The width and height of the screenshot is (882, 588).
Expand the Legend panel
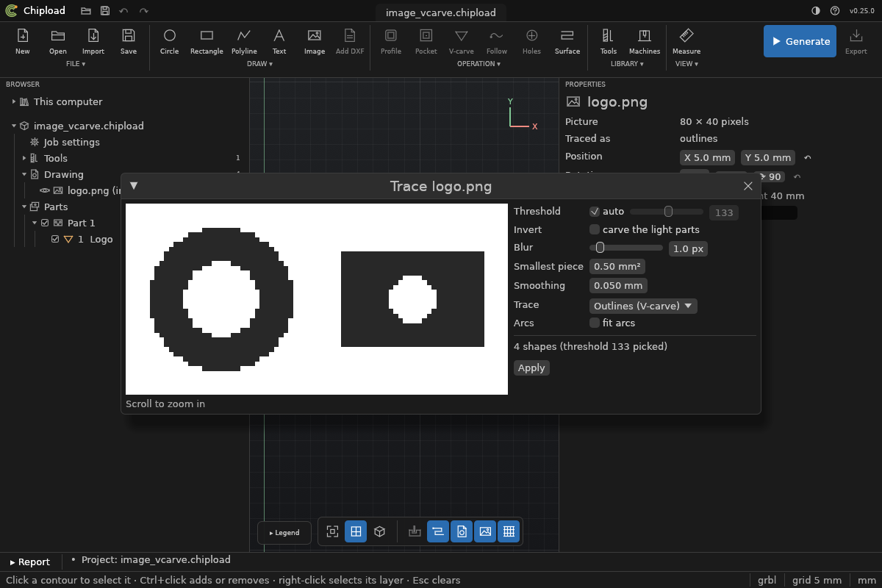click(x=284, y=533)
